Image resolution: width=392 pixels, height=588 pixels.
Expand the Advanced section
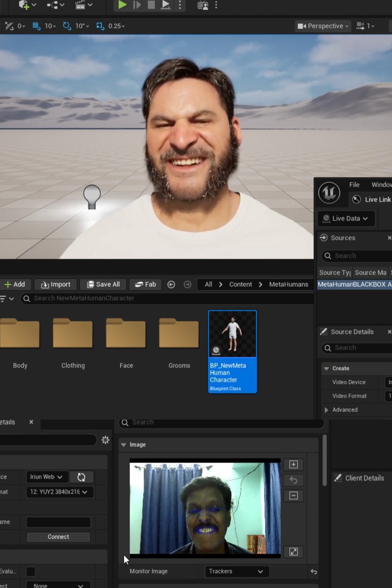click(x=327, y=410)
